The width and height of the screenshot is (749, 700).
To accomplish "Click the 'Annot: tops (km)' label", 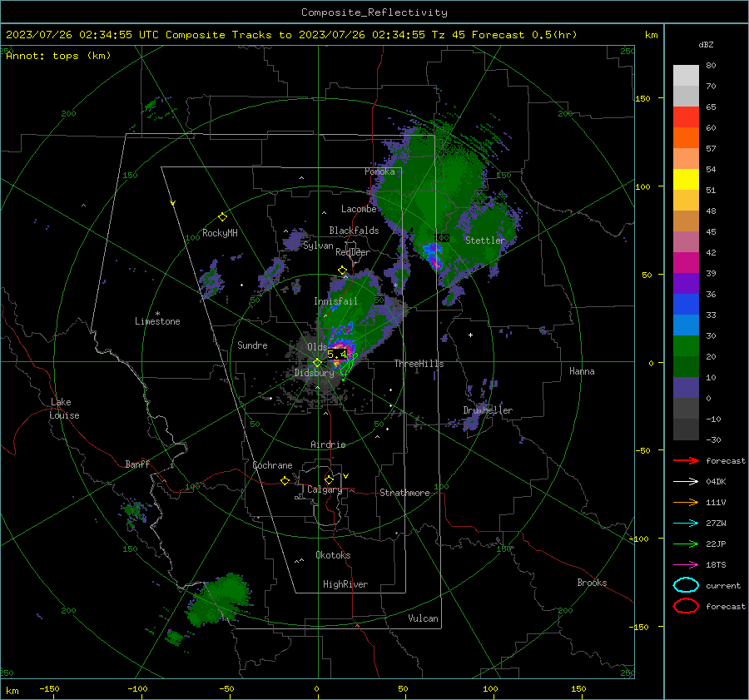I will point(58,56).
